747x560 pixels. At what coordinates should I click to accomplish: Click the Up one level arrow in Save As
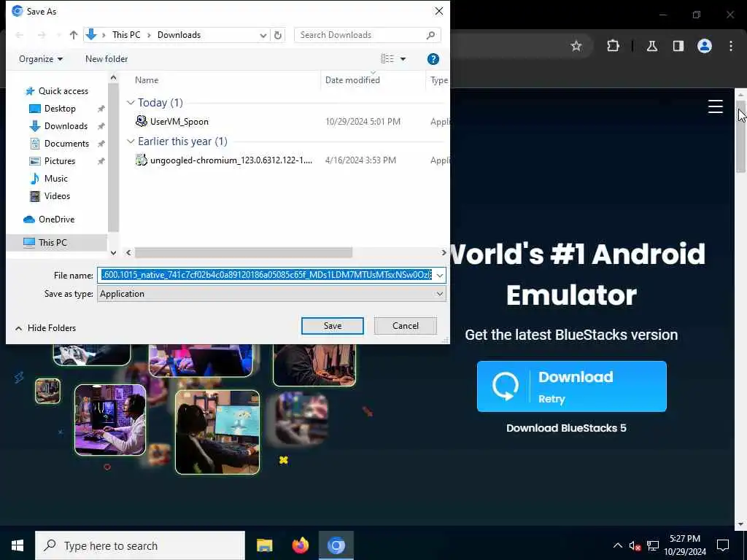pos(74,35)
